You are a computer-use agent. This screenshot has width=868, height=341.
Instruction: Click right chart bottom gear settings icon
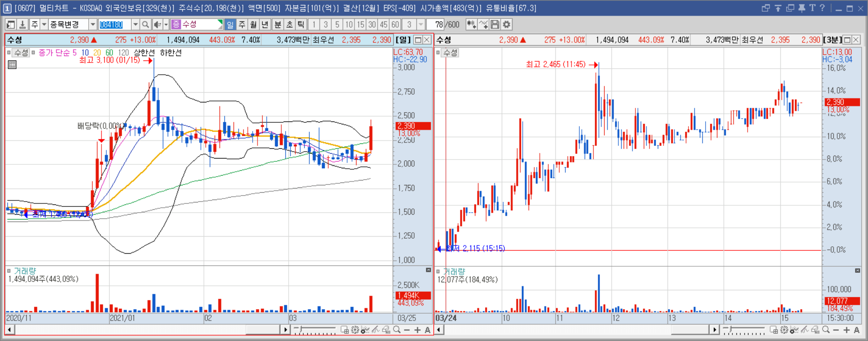coord(784,330)
